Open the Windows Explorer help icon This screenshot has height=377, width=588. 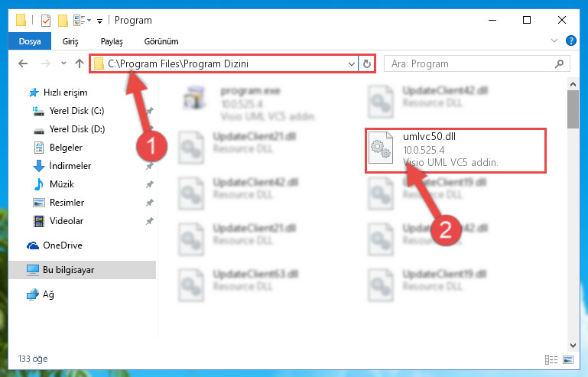[570, 41]
